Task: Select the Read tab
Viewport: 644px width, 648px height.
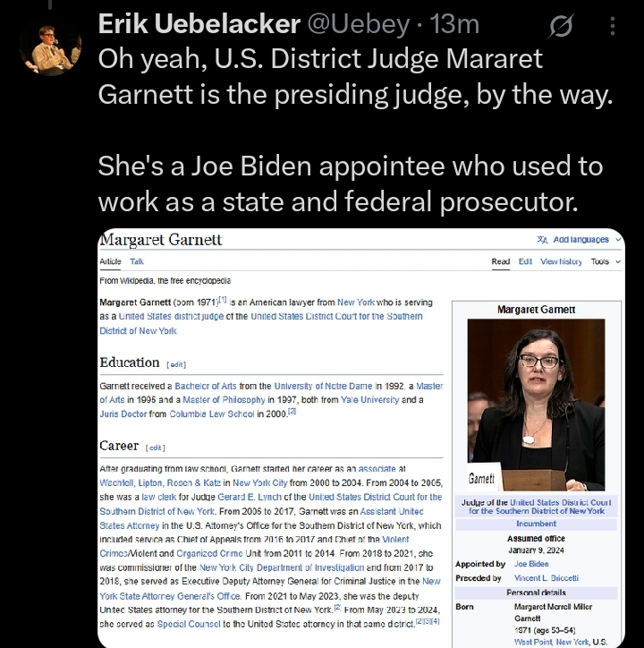Action: [x=500, y=261]
